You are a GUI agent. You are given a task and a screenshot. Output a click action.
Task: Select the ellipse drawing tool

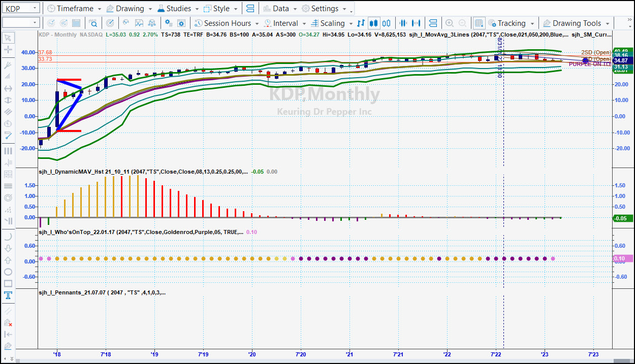point(8,272)
